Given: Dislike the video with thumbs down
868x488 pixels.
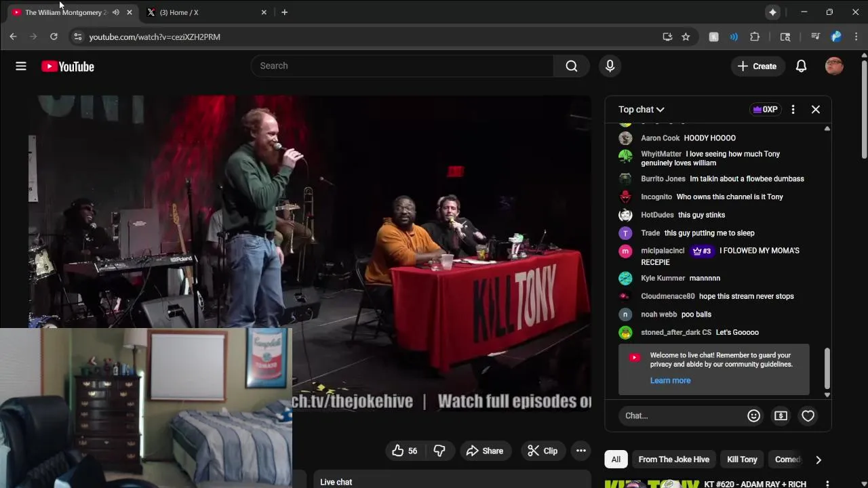Looking at the screenshot, I should click(x=439, y=451).
